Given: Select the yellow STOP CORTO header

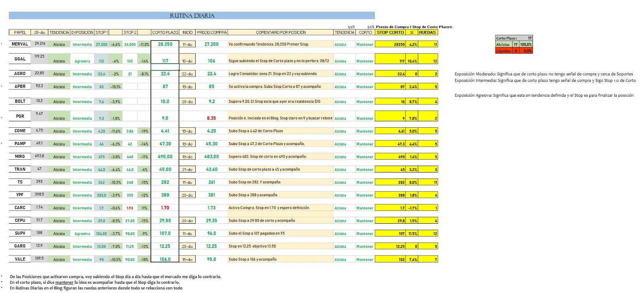Looking at the screenshot, I should 390,32.
